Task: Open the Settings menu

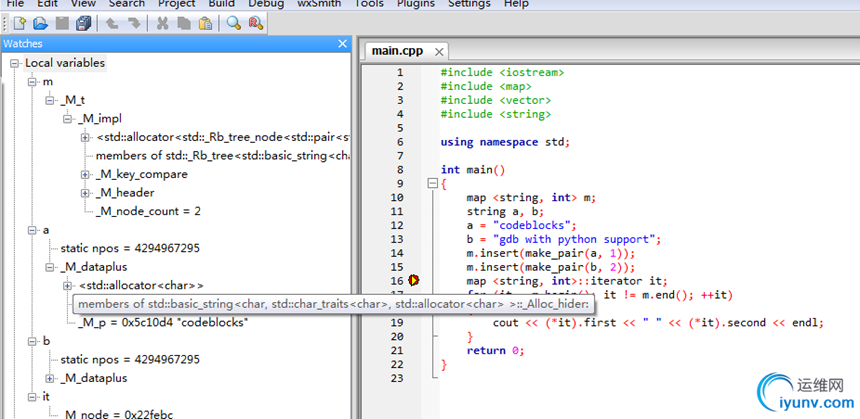Action: click(469, 4)
